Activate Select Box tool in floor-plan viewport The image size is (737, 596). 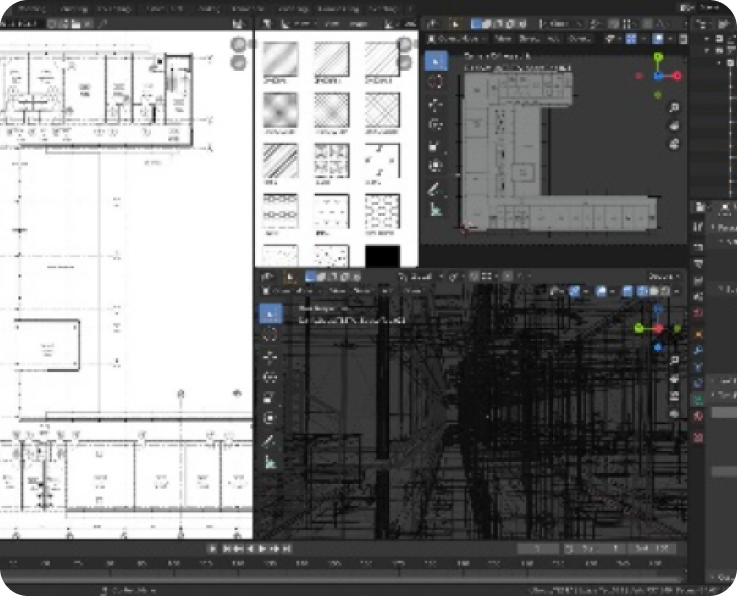(x=436, y=62)
